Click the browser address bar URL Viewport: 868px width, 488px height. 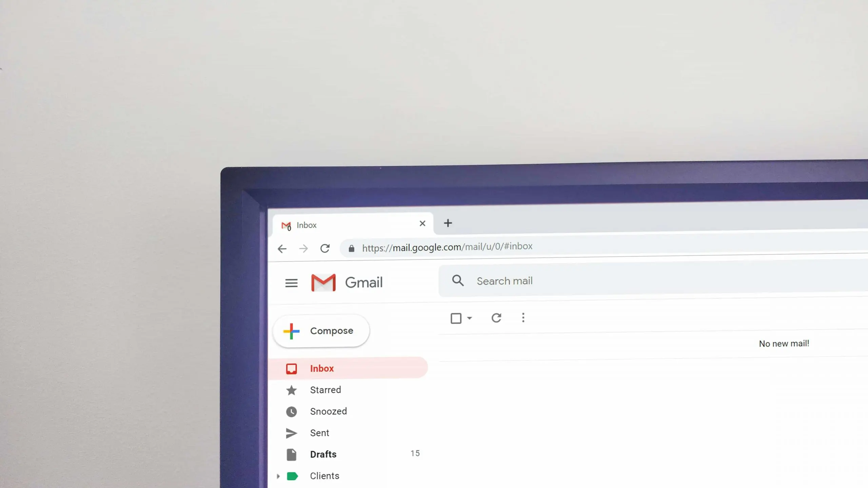(447, 247)
